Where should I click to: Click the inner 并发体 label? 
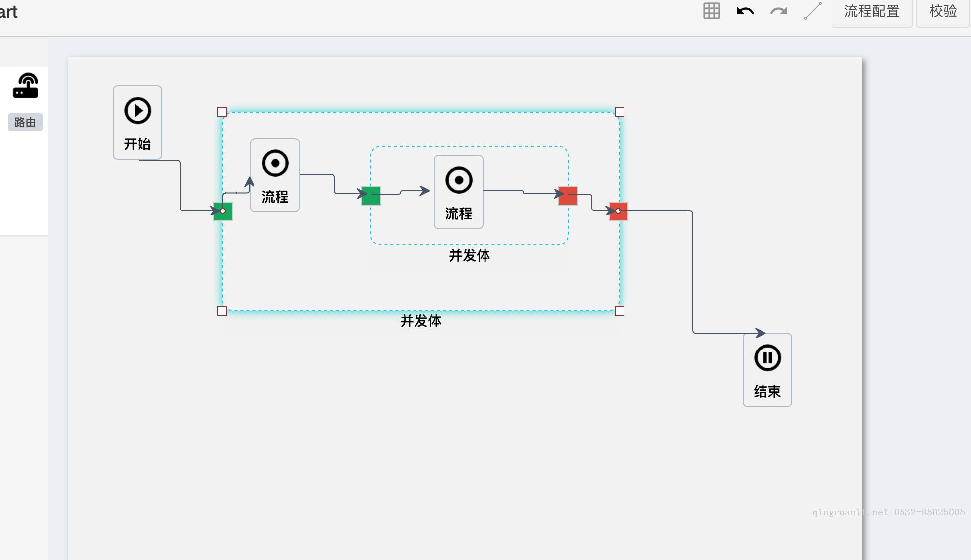469,256
